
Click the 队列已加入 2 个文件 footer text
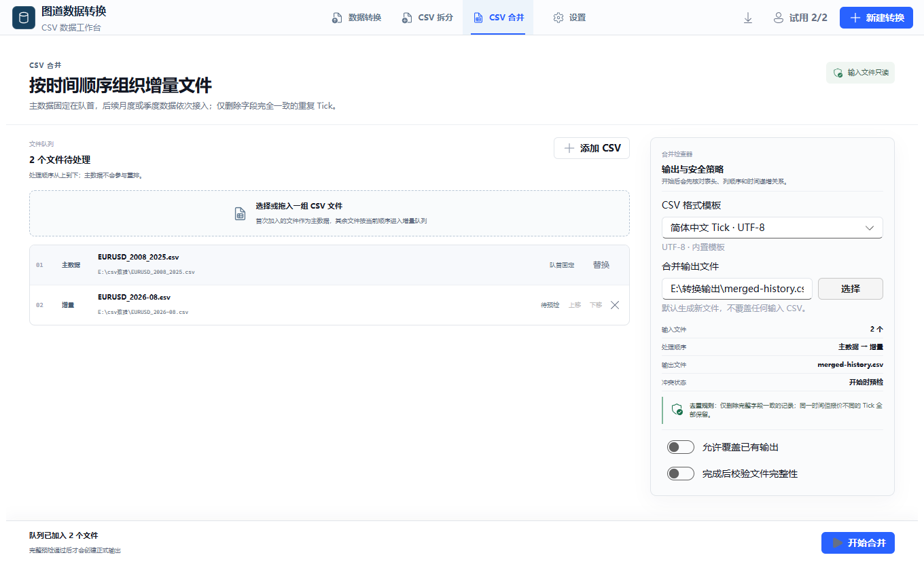click(x=63, y=535)
